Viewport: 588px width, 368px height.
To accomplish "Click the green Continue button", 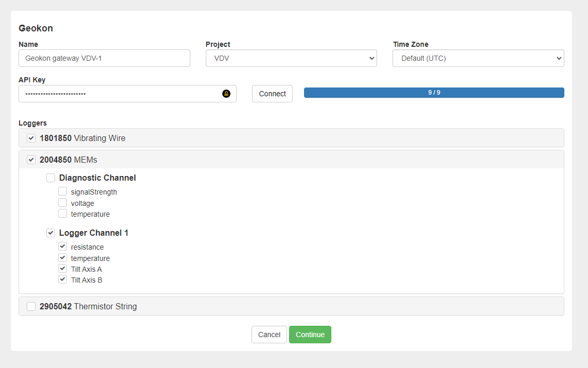I will point(310,335).
